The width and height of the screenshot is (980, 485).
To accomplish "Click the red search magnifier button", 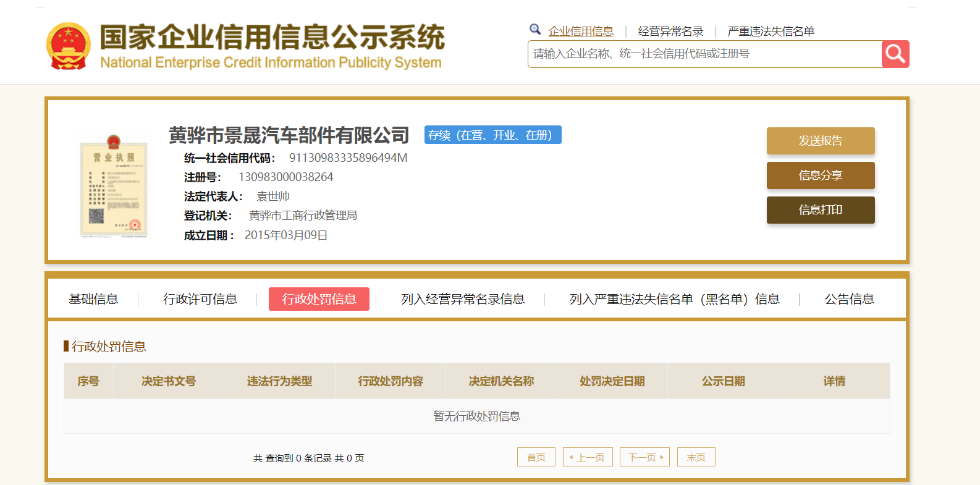I will coord(895,54).
